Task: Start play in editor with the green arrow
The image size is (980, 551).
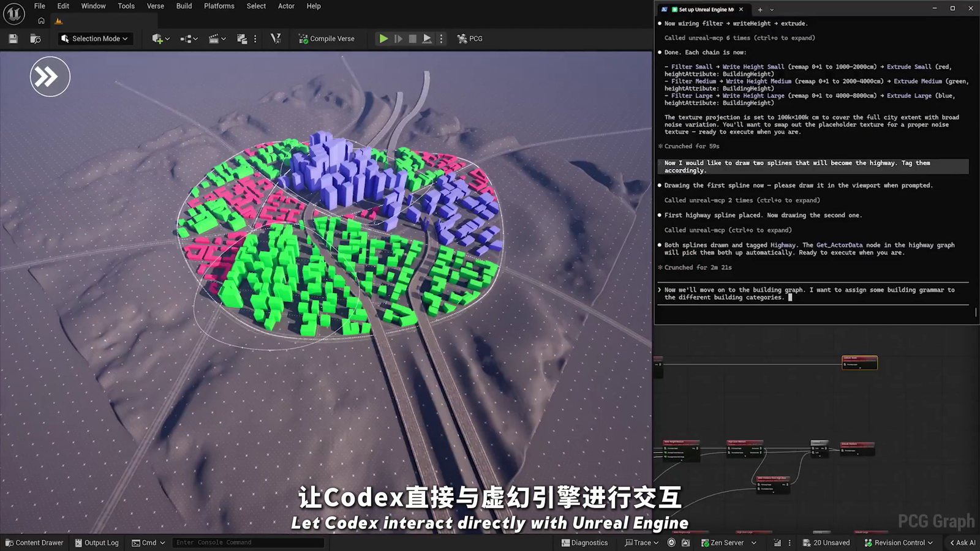Action: 383,39
